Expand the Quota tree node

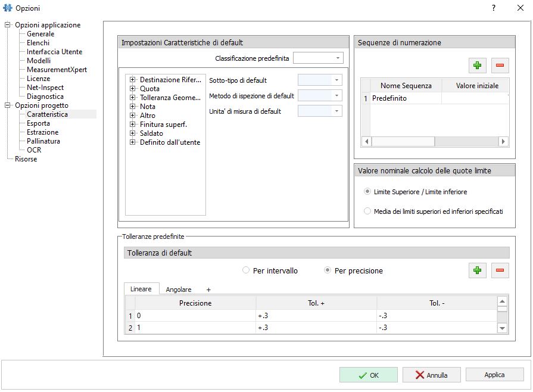(x=133, y=88)
